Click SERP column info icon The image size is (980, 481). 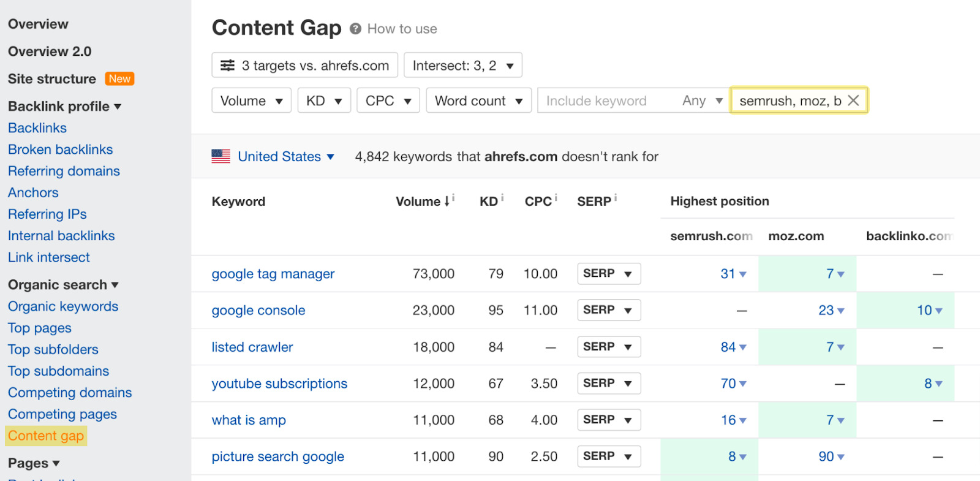click(x=615, y=197)
